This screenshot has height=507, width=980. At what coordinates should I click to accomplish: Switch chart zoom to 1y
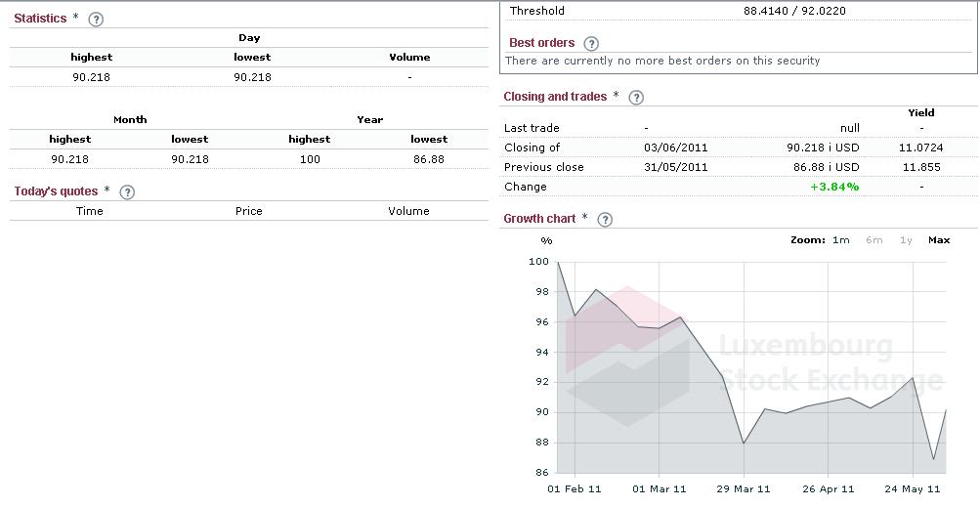(x=906, y=240)
